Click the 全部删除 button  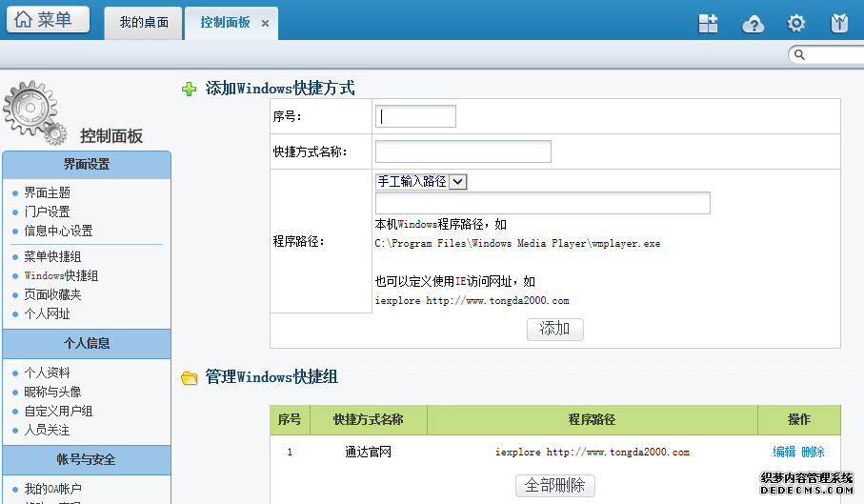[x=554, y=485]
